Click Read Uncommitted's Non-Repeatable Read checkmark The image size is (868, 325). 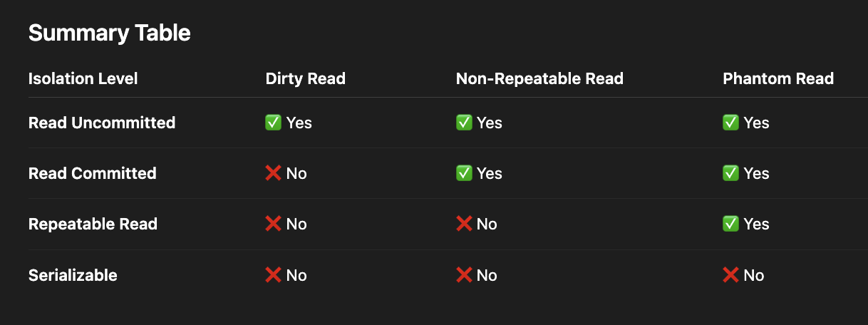464,123
